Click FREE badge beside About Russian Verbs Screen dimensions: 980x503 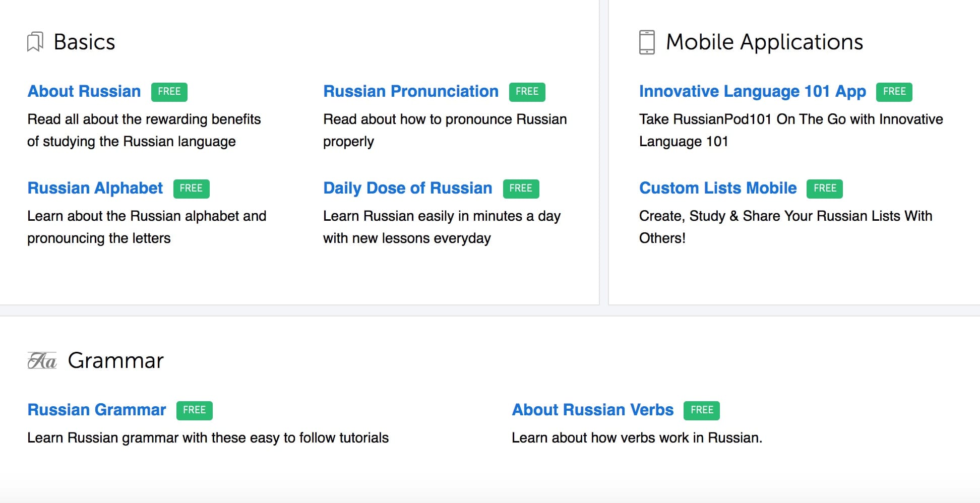click(702, 410)
